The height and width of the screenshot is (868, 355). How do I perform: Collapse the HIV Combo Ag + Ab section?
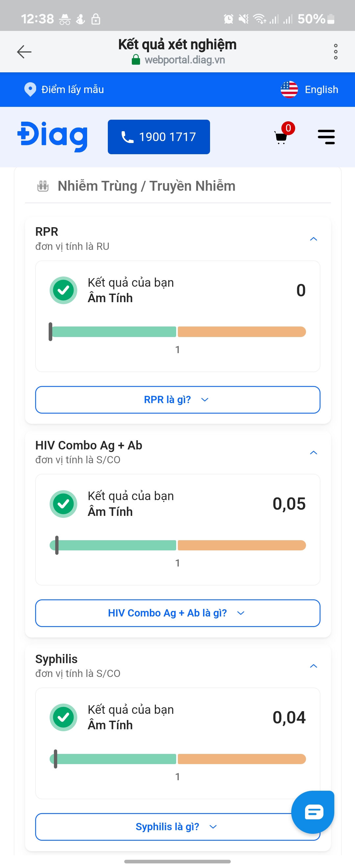click(313, 452)
